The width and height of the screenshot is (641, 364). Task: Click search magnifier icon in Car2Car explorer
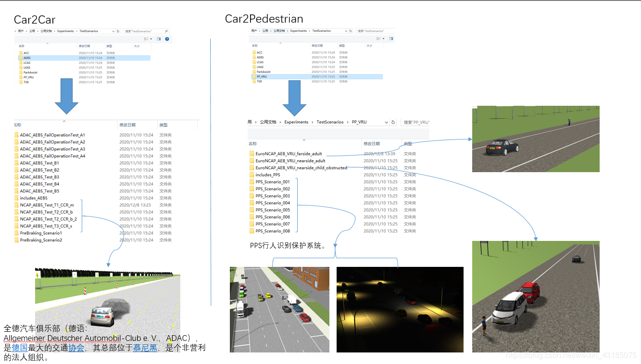(166, 31)
